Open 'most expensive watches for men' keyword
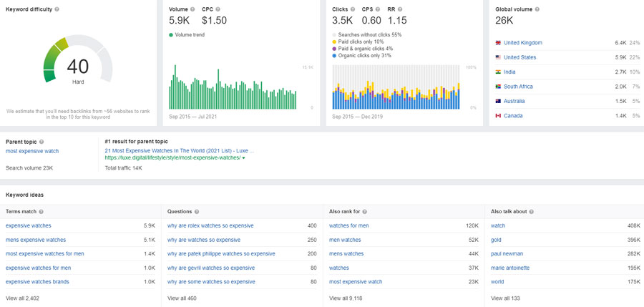Screen dimensions: 644x307 pos(45,253)
